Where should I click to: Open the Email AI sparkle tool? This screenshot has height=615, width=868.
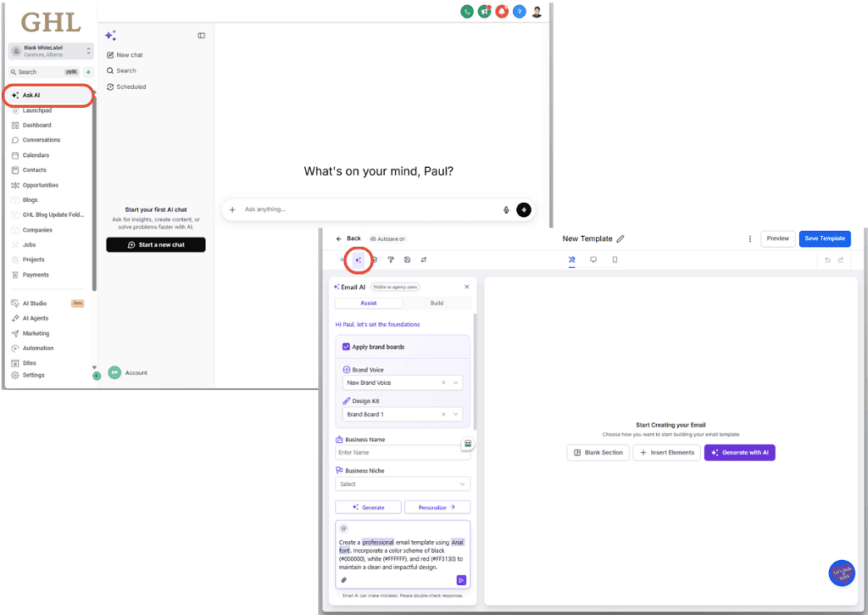coord(359,260)
